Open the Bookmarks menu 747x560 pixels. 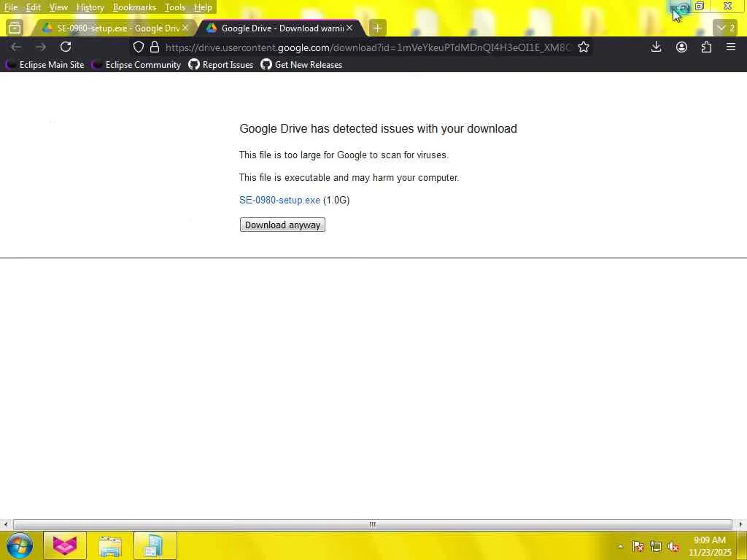pos(134,7)
